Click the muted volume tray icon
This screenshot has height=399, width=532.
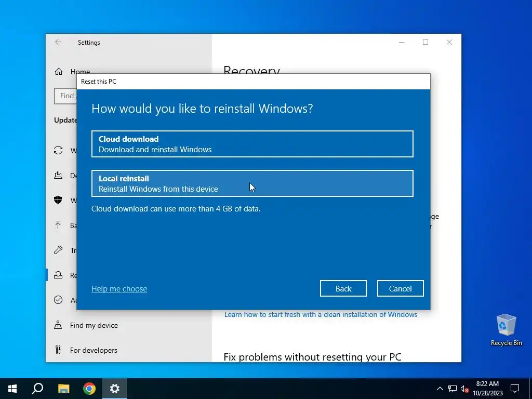tap(464, 389)
